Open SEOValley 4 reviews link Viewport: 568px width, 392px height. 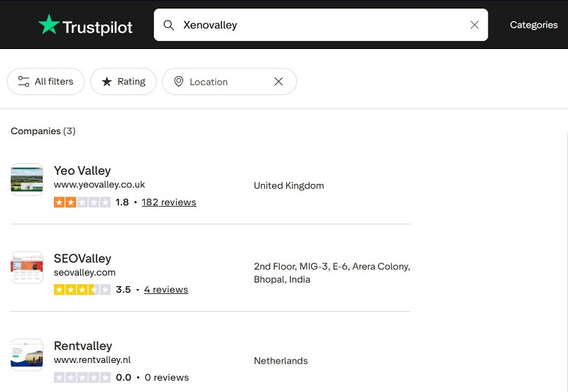click(166, 290)
